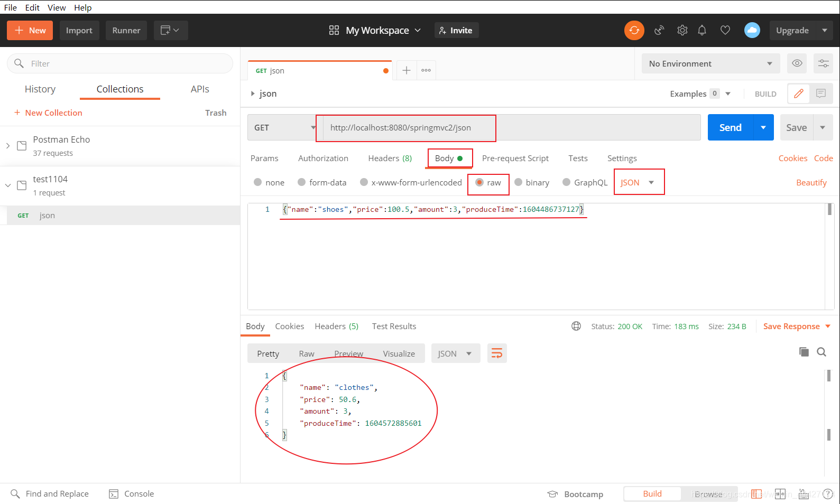
Task: Open the Console in the status bar
Action: pos(132,493)
